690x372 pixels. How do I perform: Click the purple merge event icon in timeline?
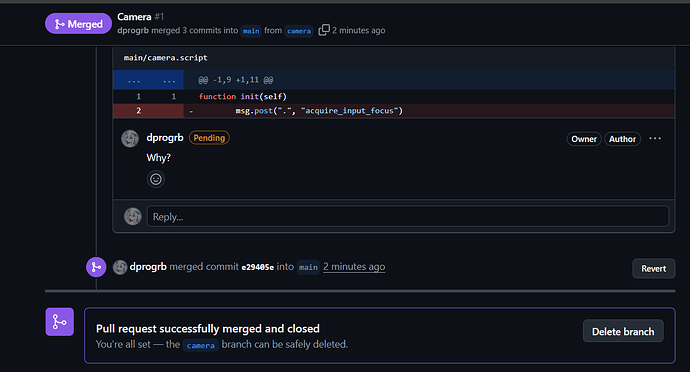tap(96, 267)
